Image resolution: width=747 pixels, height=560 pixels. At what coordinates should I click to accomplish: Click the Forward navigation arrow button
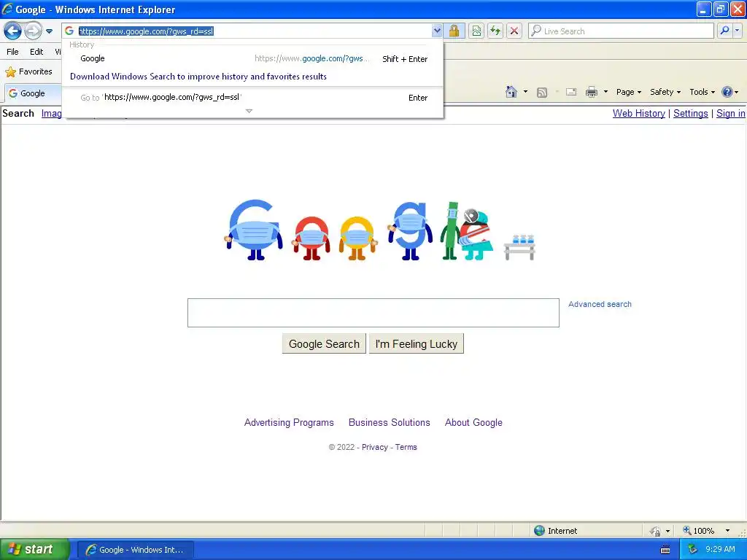click(33, 31)
